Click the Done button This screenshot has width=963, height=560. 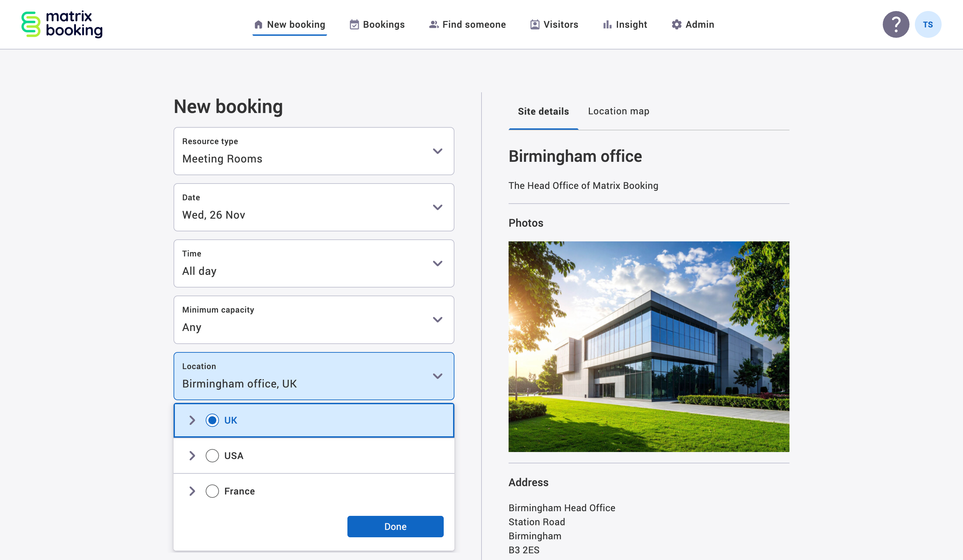(x=395, y=526)
